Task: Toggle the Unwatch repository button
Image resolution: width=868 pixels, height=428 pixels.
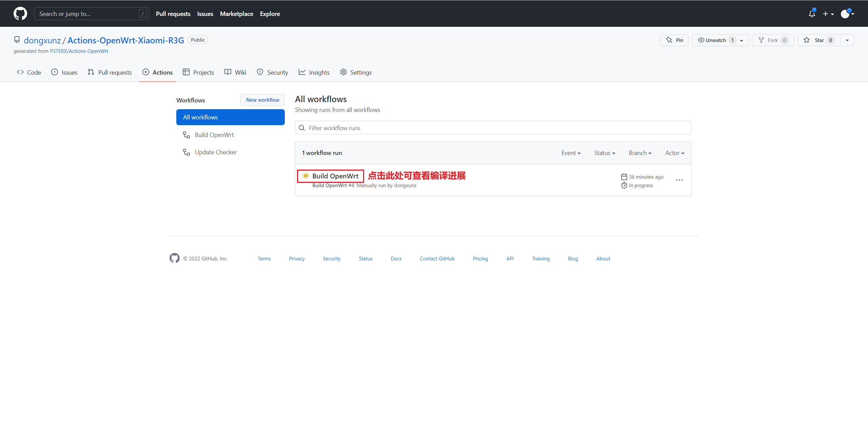Action: 715,40
